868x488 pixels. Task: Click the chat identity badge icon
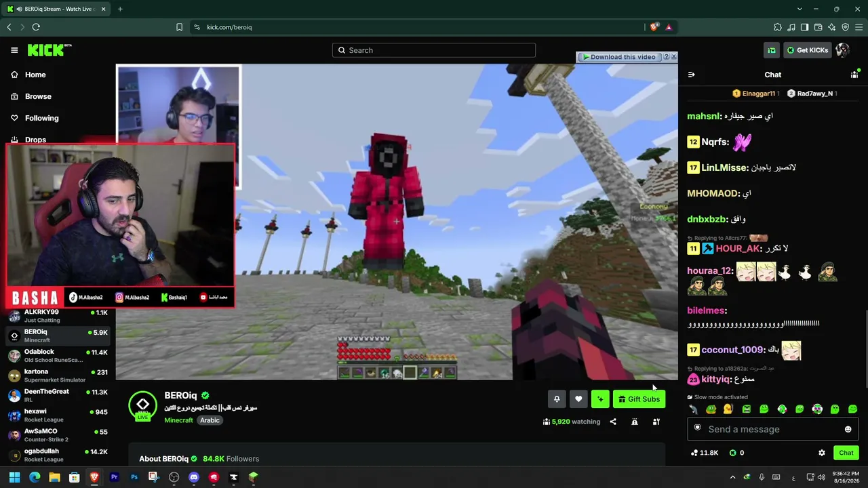click(697, 428)
